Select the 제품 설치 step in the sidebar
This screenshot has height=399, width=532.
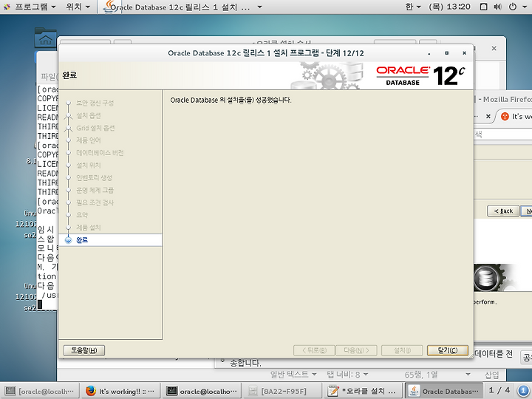(89, 228)
